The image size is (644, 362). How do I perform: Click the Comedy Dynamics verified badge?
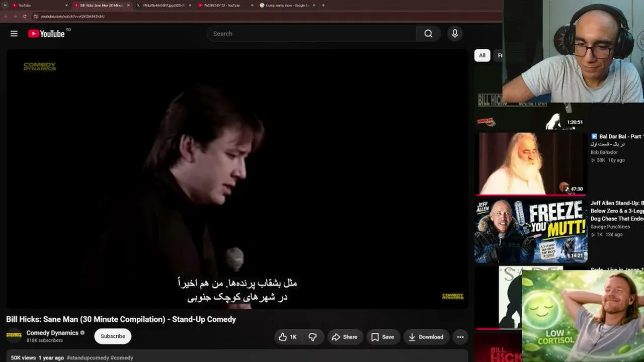[x=83, y=333]
